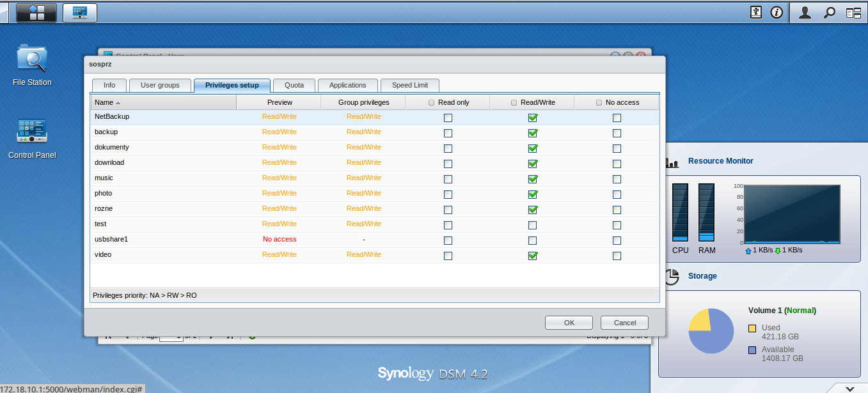868x393 pixels.
Task: Open the Applications tab
Action: pyautogui.click(x=347, y=86)
